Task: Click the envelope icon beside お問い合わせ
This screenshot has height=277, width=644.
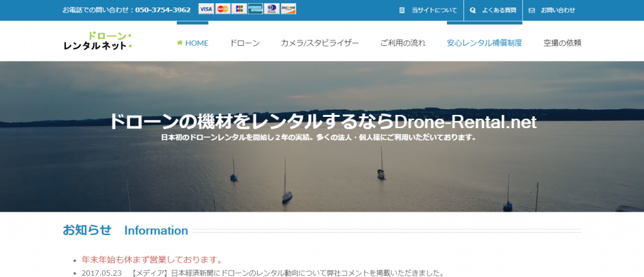Action: 532,10
